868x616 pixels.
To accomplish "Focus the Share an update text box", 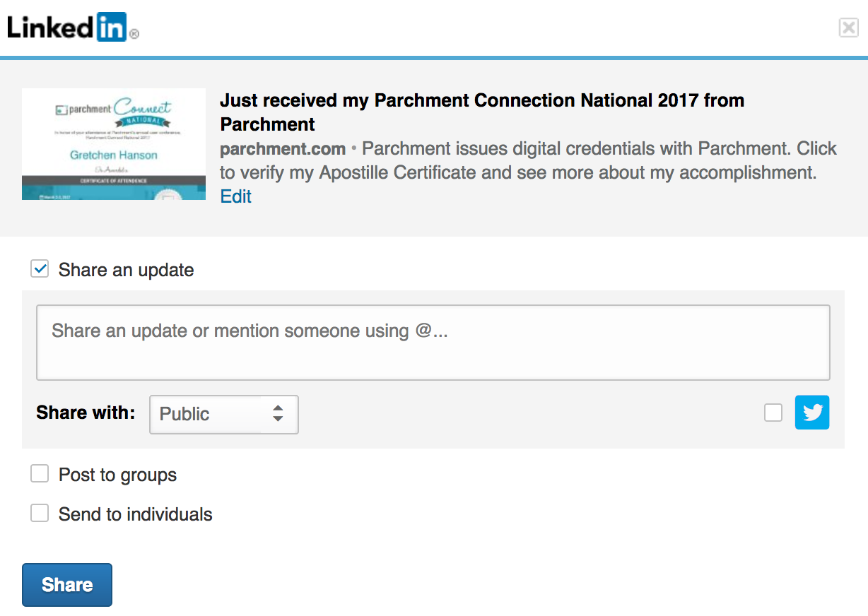I will click(433, 343).
